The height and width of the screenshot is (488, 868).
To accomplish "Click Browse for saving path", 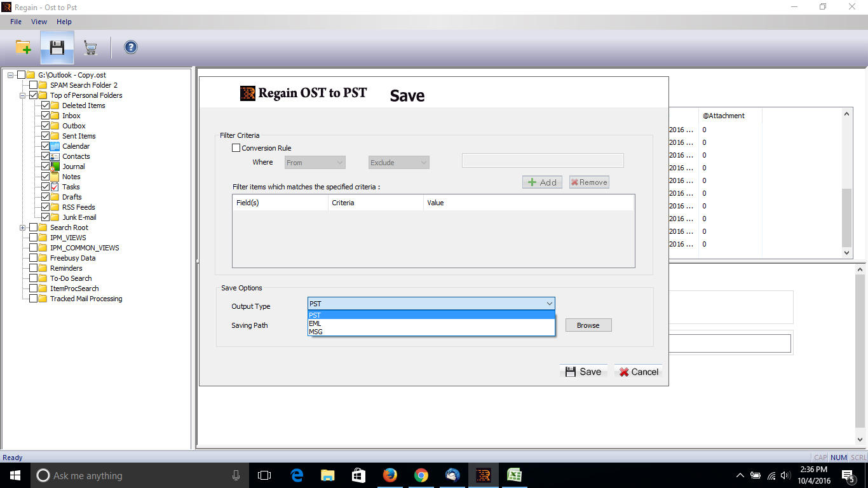I will pyautogui.click(x=588, y=325).
